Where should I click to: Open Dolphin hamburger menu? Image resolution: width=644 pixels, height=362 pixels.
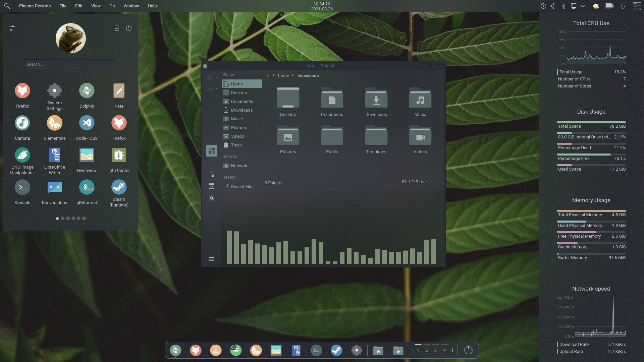click(212, 259)
